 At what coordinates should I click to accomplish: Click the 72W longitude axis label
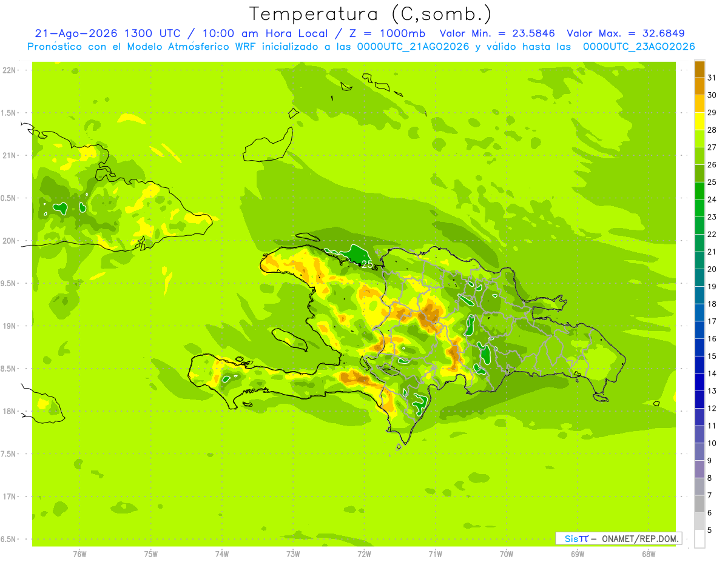tap(364, 554)
